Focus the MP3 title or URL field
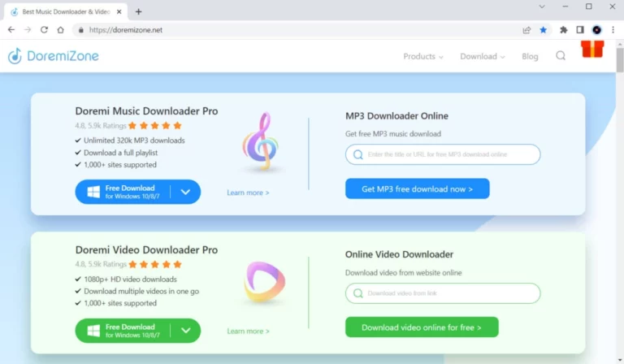Screen dimensions: 624x364 (x=443, y=154)
